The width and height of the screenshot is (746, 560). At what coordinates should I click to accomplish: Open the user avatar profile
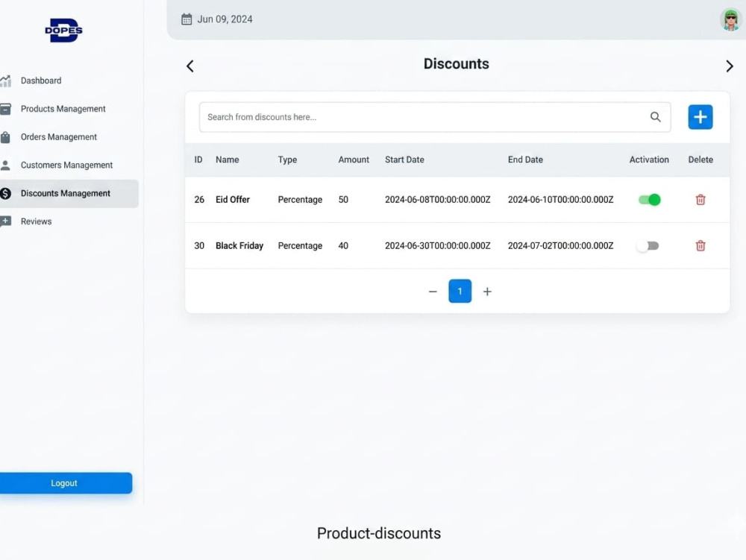731,20
